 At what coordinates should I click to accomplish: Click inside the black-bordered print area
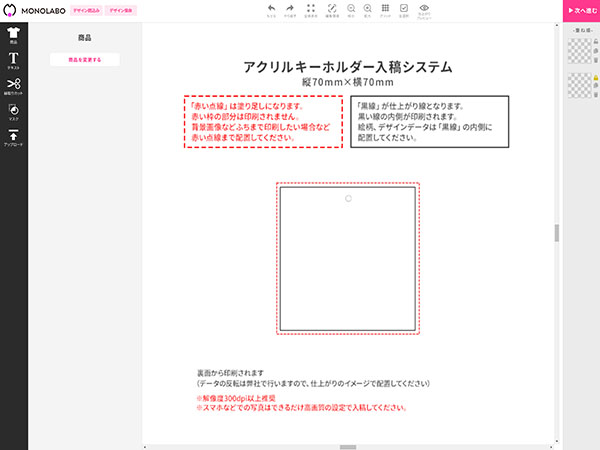348,259
